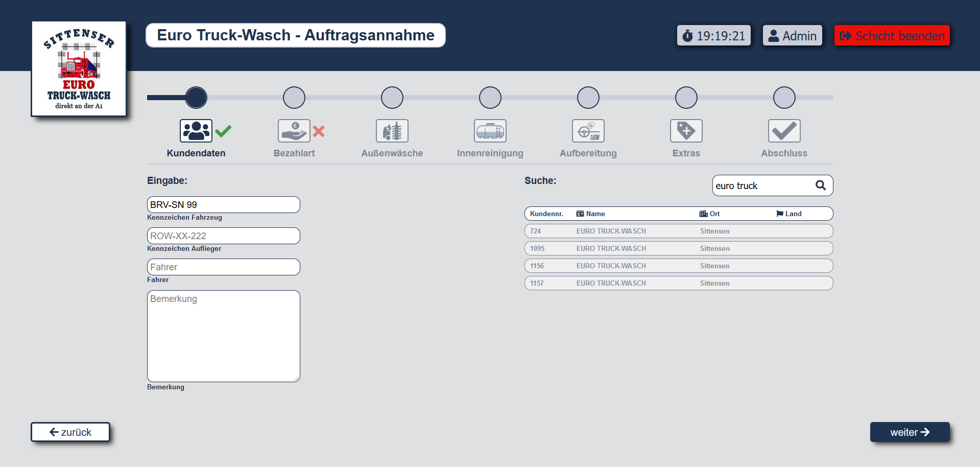Click the Ort column city icon

(x=704, y=214)
